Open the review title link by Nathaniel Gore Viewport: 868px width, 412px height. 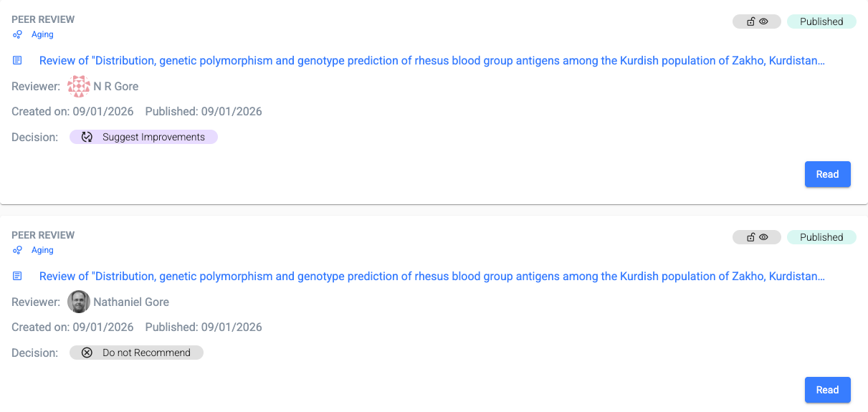tap(431, 277)
